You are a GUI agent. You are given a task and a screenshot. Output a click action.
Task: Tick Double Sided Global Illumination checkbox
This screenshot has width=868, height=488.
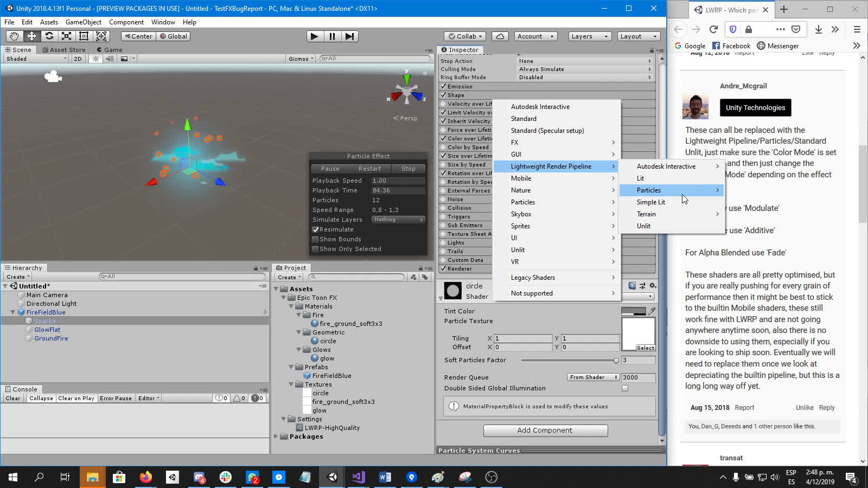[x=625, y=388]
